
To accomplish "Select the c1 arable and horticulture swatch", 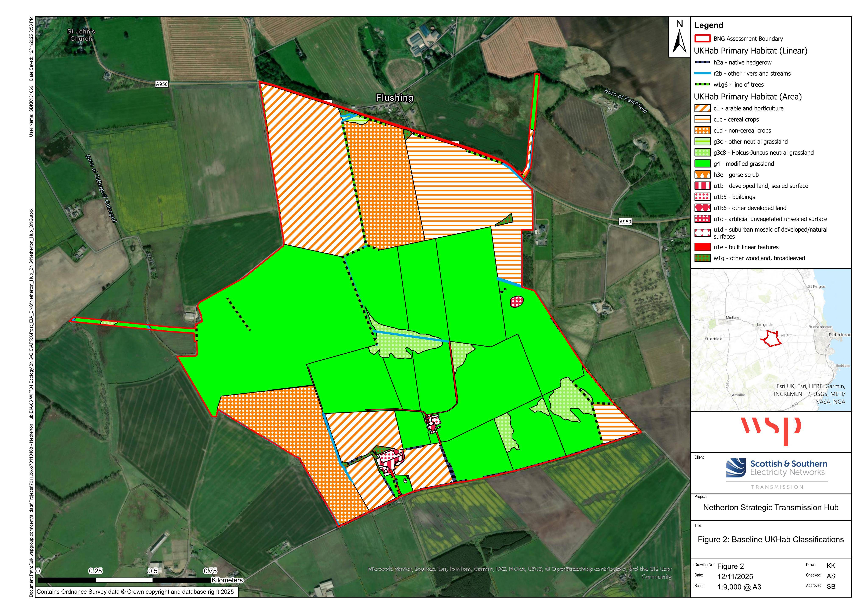I will click(x=702, y=108).
